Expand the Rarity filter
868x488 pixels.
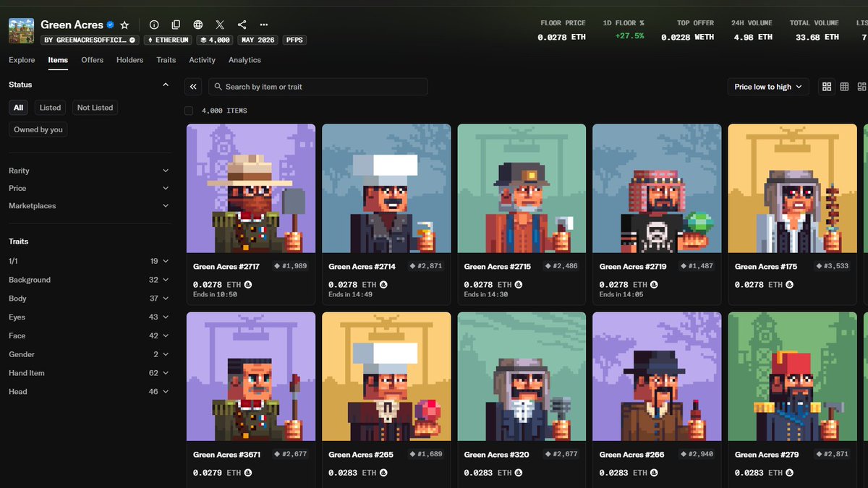(90, 171)
